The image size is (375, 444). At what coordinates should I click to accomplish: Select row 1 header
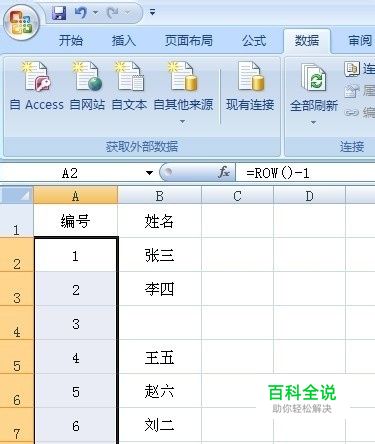17,221
